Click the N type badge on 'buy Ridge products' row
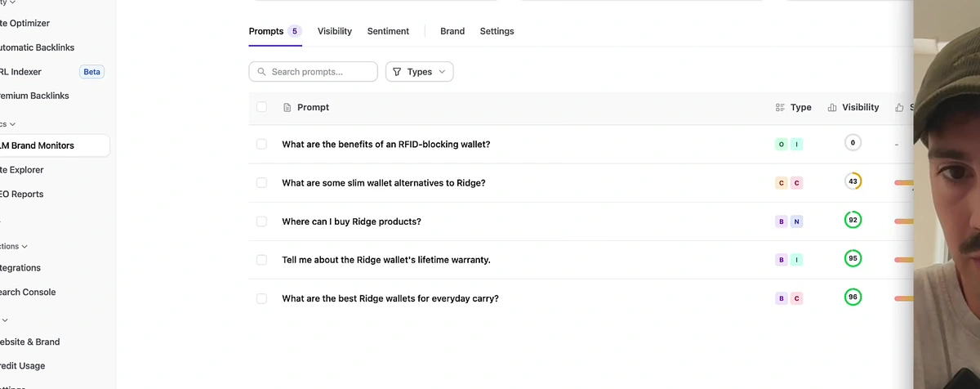 coord(797,221)
